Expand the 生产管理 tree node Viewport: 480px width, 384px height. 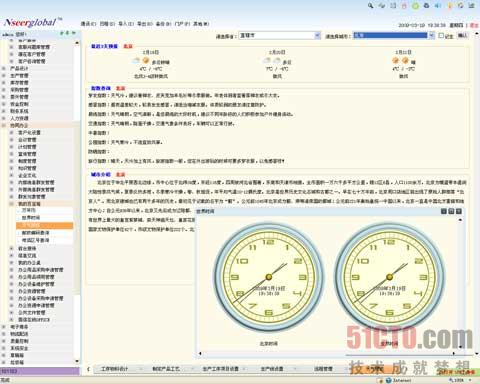click(4, 76)
